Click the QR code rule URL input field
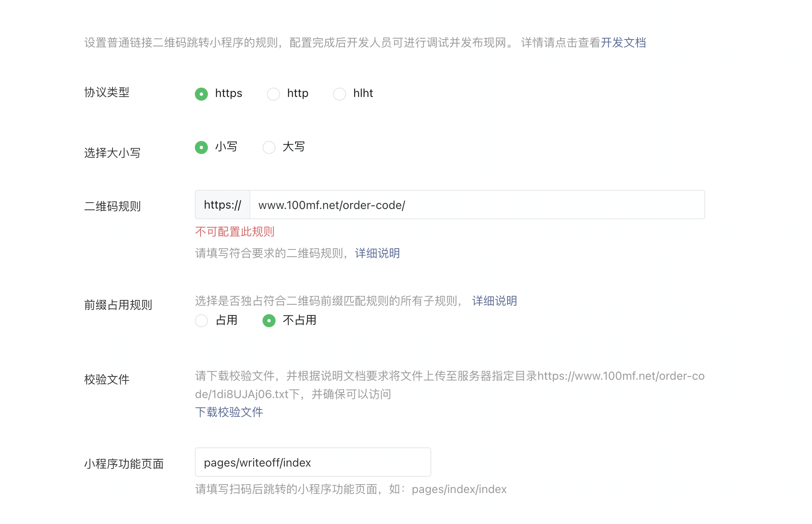Image resolution: width=812 pixels, height=524 pixels. click(x=477, y=205)
